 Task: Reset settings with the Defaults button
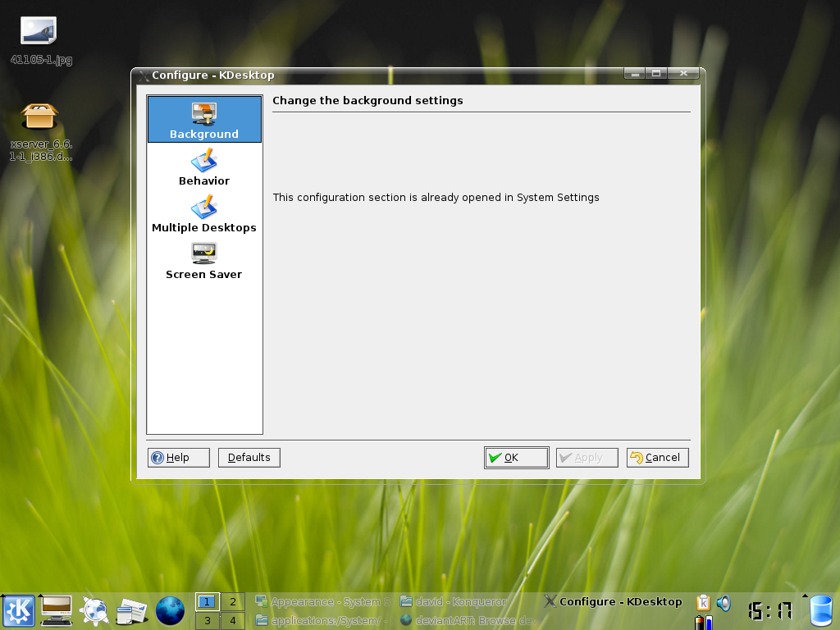point(249,458)
